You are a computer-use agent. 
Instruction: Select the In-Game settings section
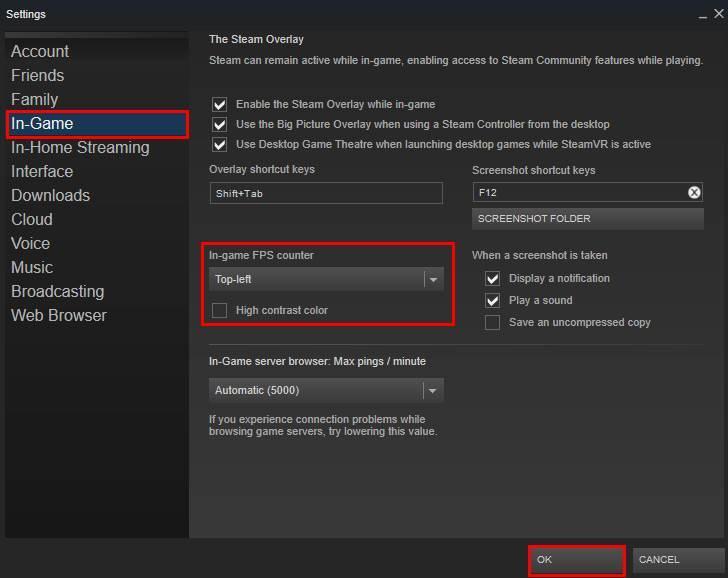coord(98,123)
